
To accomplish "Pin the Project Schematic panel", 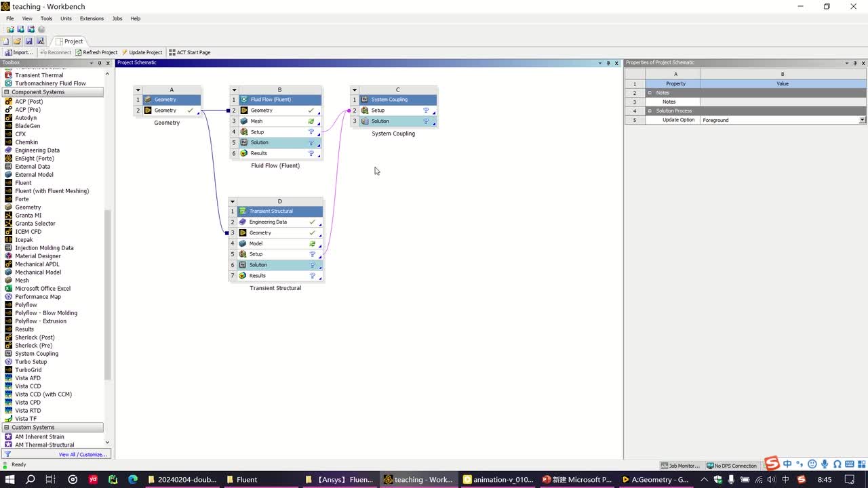I will pos(608,63).
